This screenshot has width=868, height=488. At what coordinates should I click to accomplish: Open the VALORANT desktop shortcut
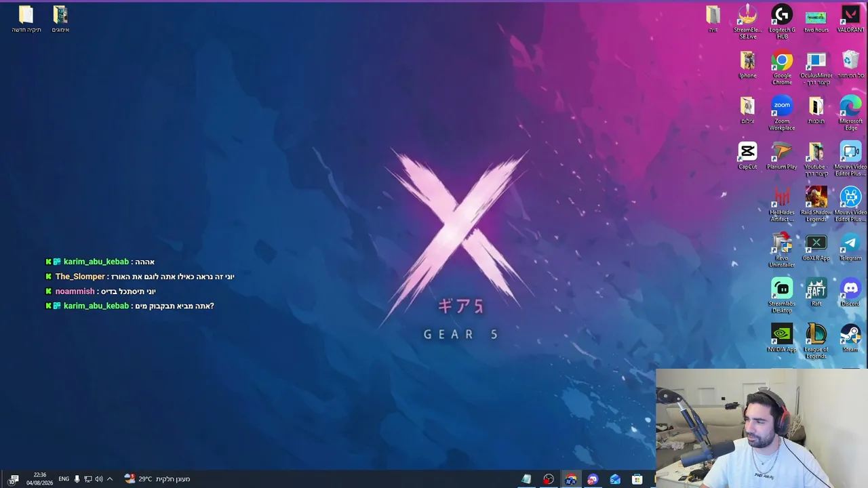click(x=850, y=19)
